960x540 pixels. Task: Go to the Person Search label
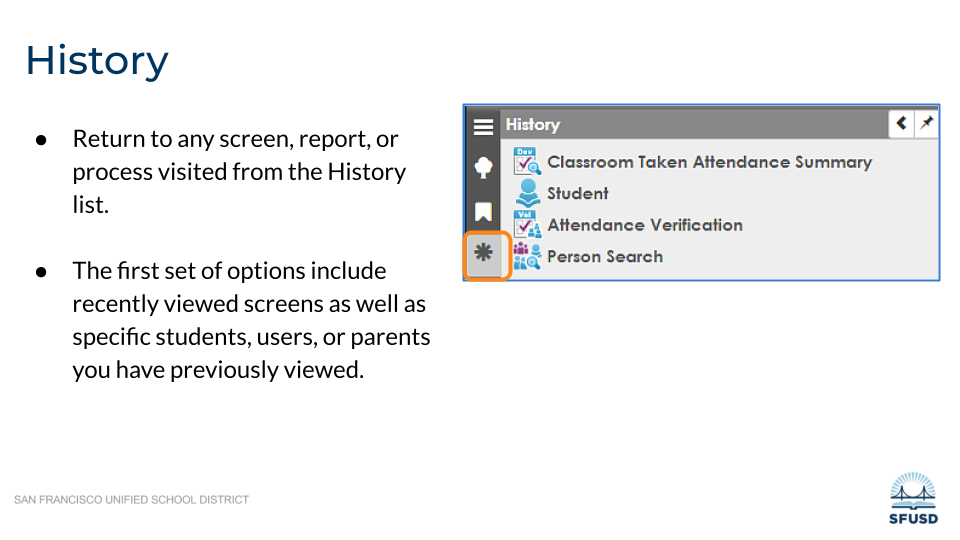click(604, 257)
